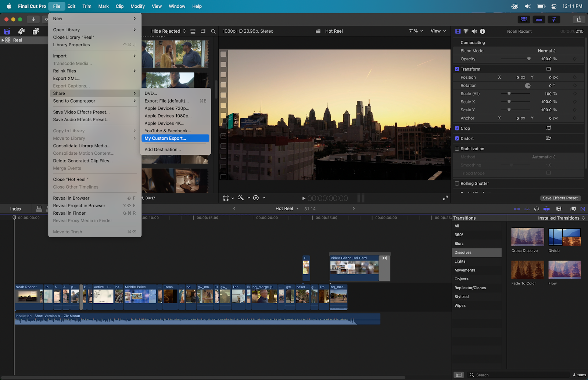Viewport: 588px width, 380px height.
Task: Toggle solo headphones icon
Action: [x=537, y=209]
